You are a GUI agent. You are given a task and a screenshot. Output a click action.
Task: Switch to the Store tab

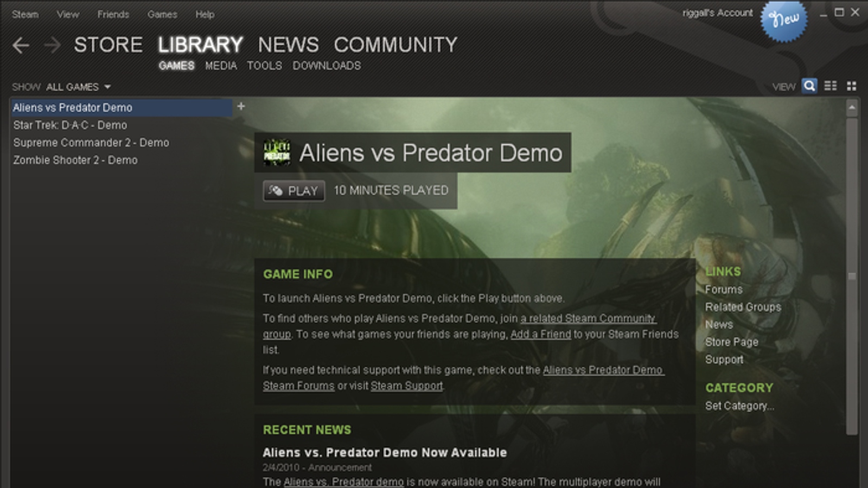(x=108, y=44)
